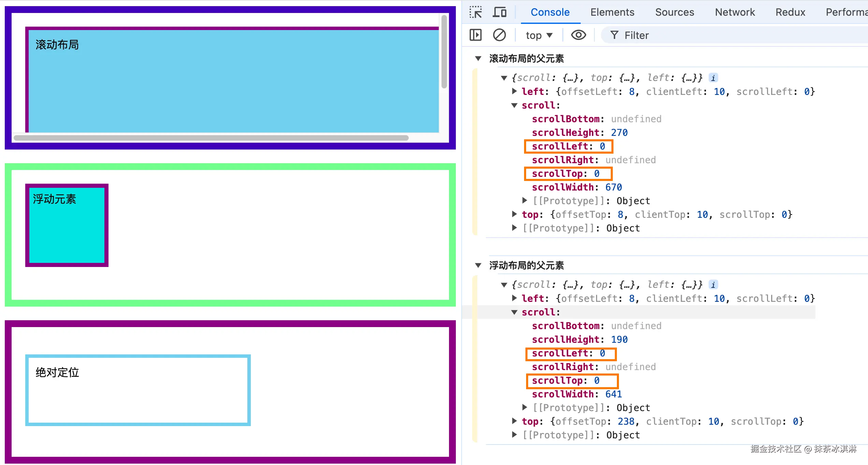
Task: Switch to the Elements tab
Action: tap(612, 12)
